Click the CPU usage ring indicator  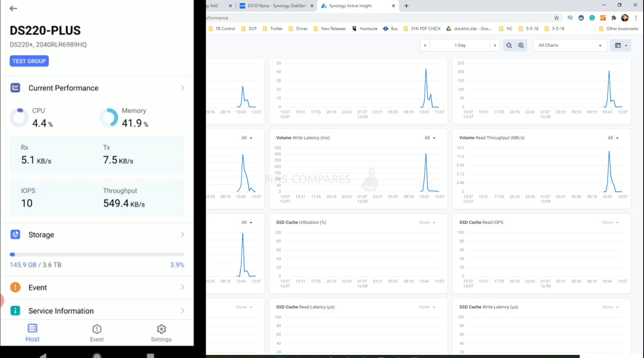[x=19, y=118]
